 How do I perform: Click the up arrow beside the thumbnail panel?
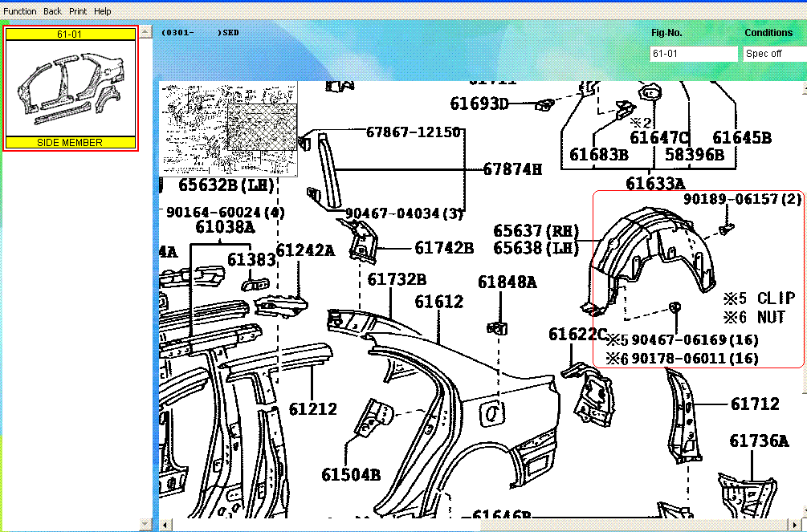145,30
